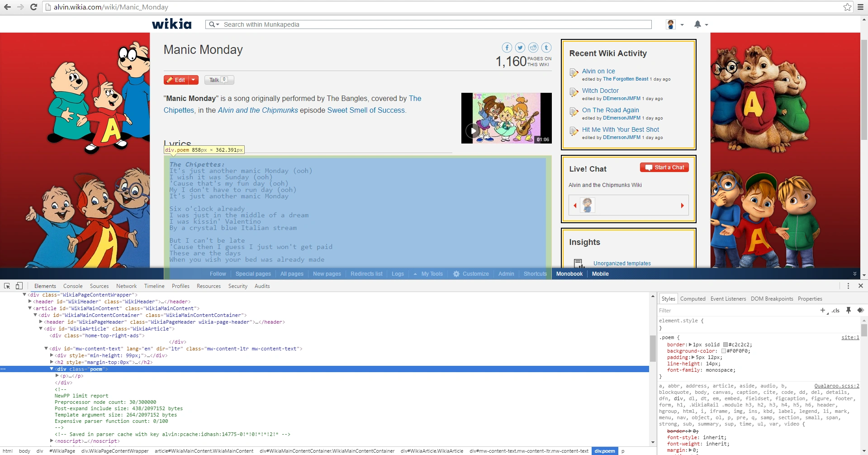The height and width of the screenshot is (455, 868).
Task: Open the user avatar account menu
Action: coord(674,24)
